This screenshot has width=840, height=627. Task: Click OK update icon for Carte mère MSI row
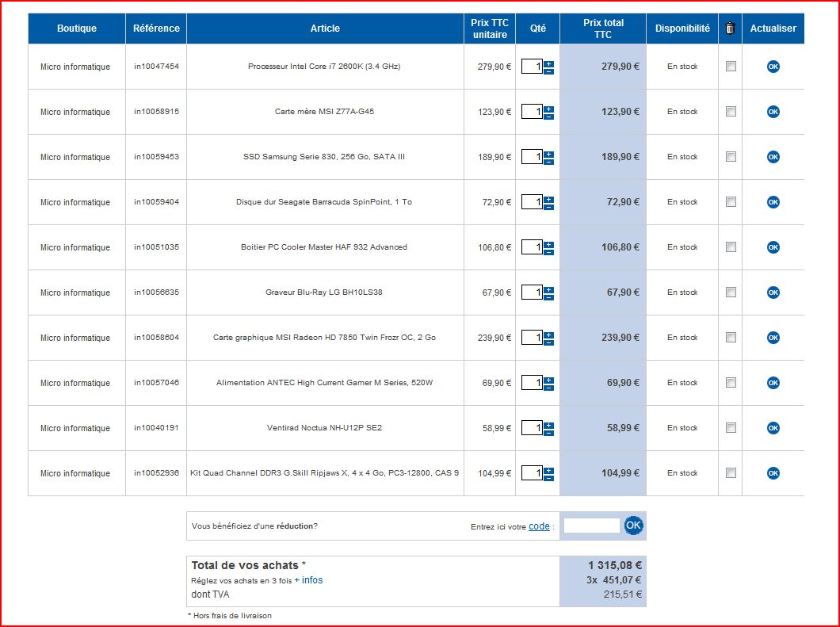click(773, 112)
